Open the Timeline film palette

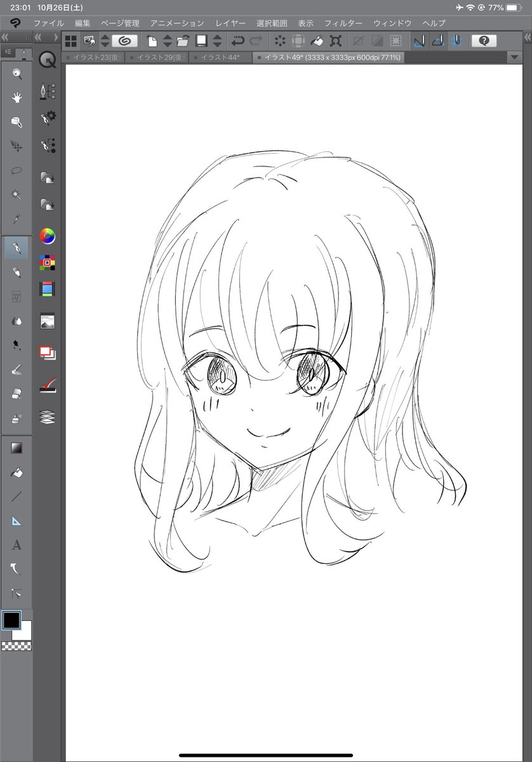click(x=48, y=290)
